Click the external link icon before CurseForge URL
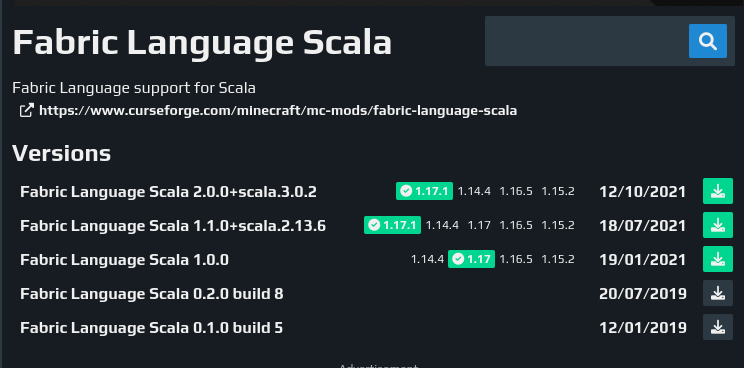 (x=27, y=110)
